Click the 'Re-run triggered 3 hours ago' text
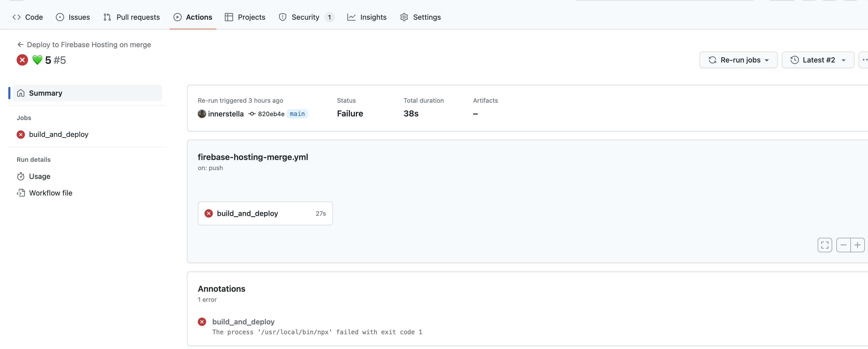Viewport: 868px width, 349px height. pyautogui.click(x=240, y=100)
